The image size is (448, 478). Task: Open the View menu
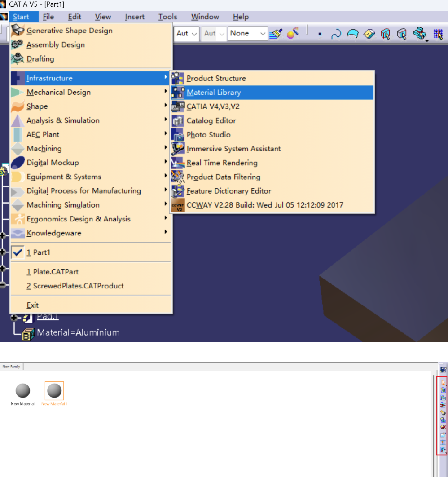pos(103,17)
